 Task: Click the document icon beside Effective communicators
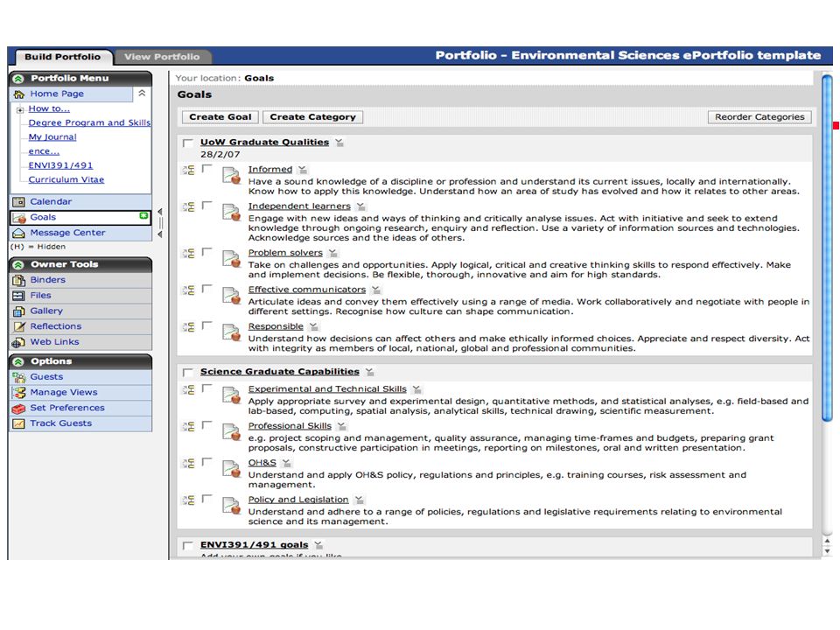tap(231, 295)
